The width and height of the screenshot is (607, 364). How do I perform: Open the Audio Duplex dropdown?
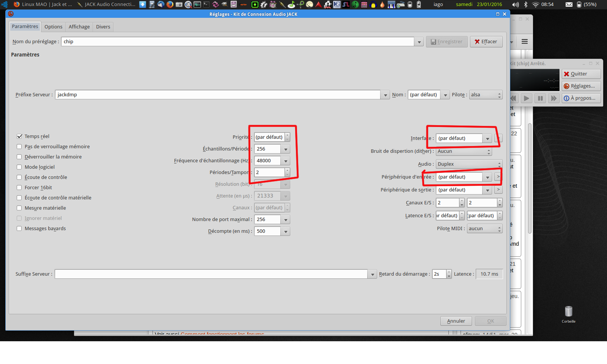469,164
